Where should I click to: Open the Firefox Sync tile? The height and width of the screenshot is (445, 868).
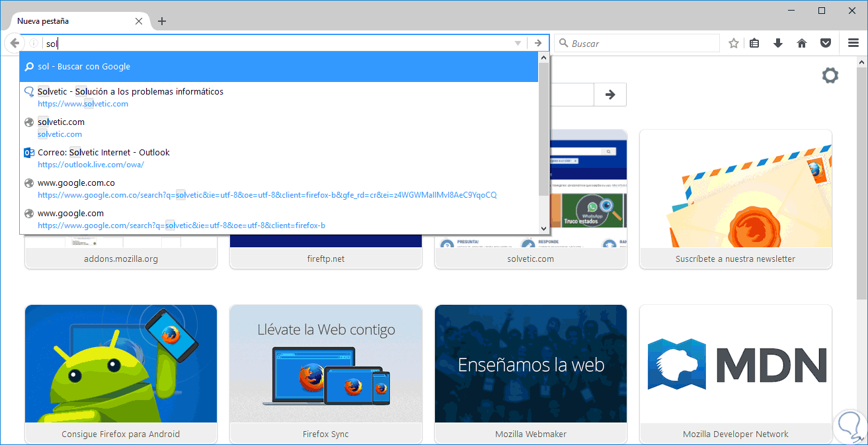(x=326, y=374)
